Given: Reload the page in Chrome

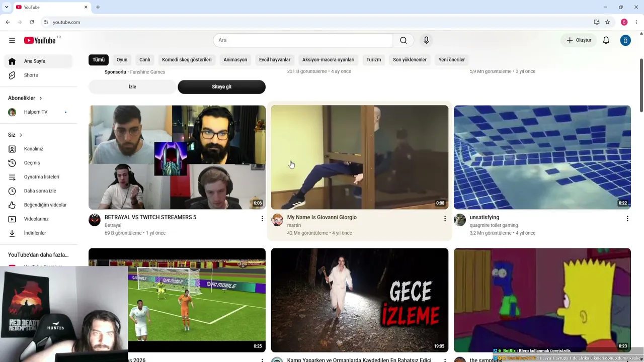Looking at the screenshot, I should (x=32, y=22).
